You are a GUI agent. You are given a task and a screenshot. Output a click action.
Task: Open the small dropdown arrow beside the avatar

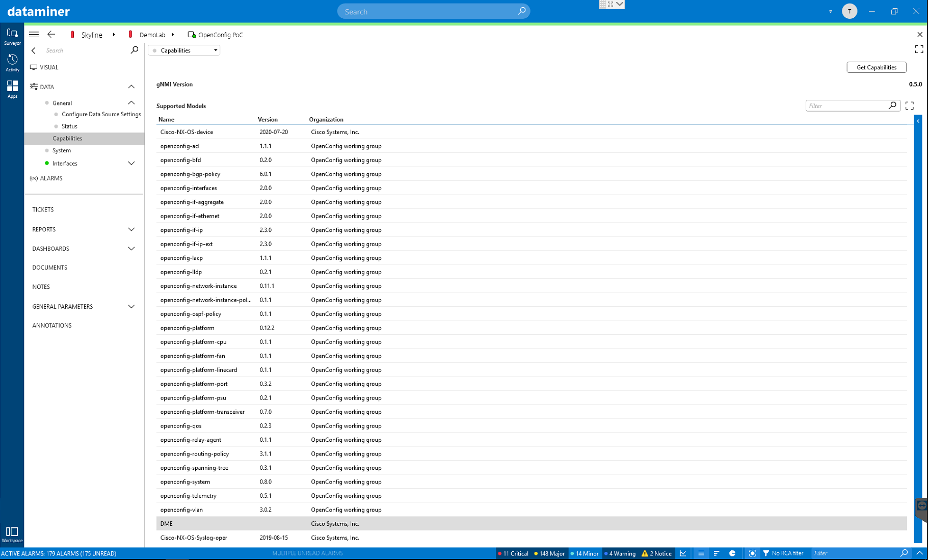coord(831,11)
